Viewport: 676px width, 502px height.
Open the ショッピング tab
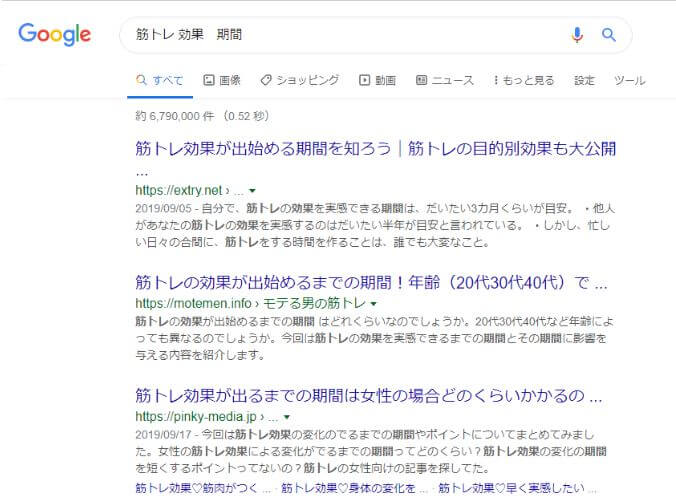point(300,80)
